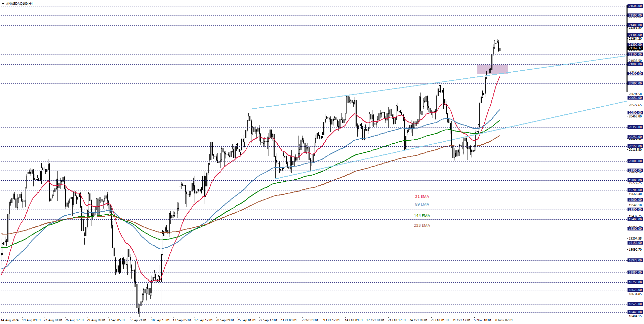Click the 20800.00 level price label
The image size is (644, 324).
click(635, 83)
